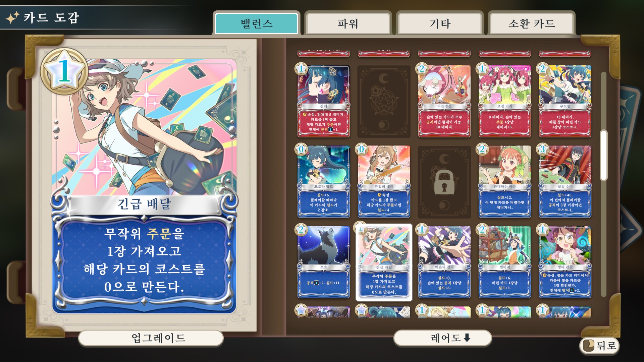This screenshot has height=362, width=644.
Task: Select the 환대하는 마음 card
Action: click(x=505, y=182)
